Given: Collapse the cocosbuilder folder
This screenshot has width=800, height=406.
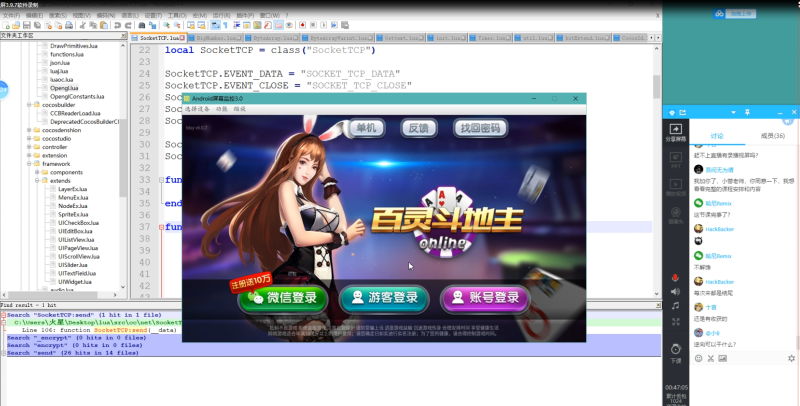Looking at the screenshot, I should (29, 105).
